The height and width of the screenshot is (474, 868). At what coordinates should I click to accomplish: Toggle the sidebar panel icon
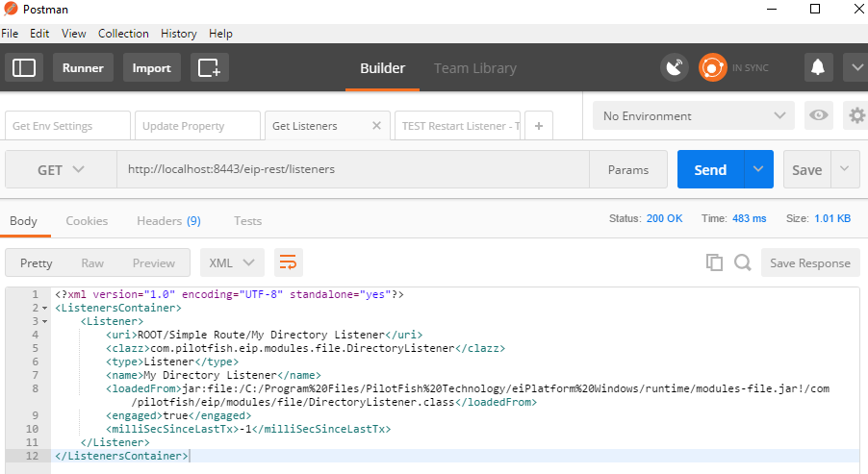tap(24, 67)
